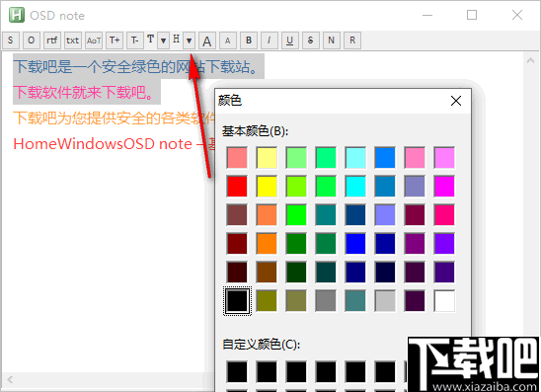The image size is (541, 392).
Task: Close the 颜色 color dialog
Action: pos(456,101)
